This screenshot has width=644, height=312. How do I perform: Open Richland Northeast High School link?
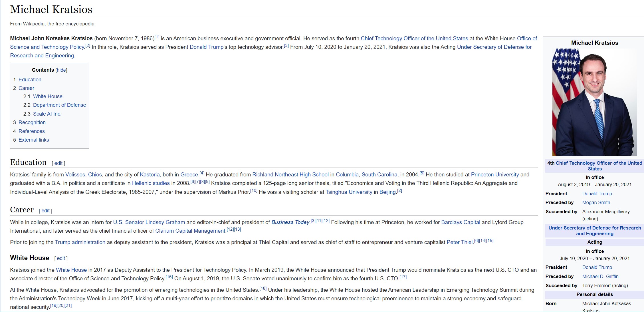pos(290,175)
